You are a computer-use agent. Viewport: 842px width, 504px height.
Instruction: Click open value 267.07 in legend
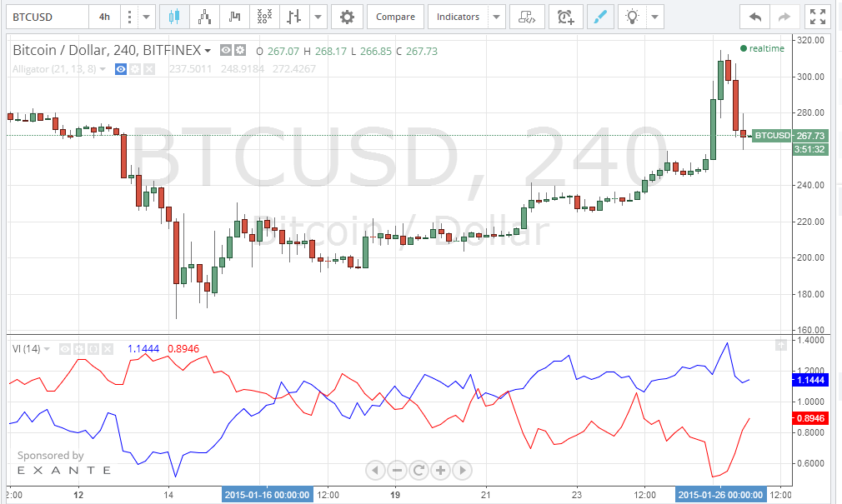pos(283,51)
